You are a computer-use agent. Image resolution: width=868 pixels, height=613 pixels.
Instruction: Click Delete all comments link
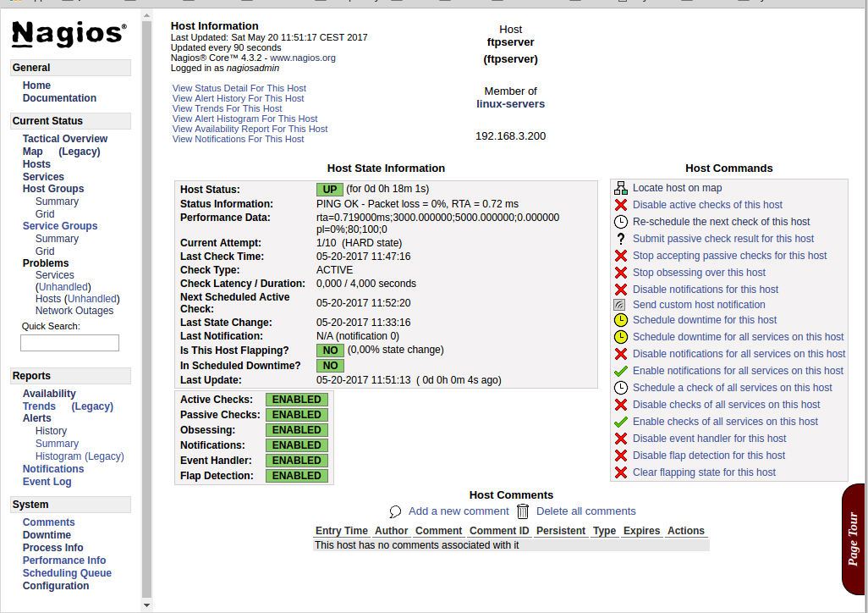[x=585, y=511]
